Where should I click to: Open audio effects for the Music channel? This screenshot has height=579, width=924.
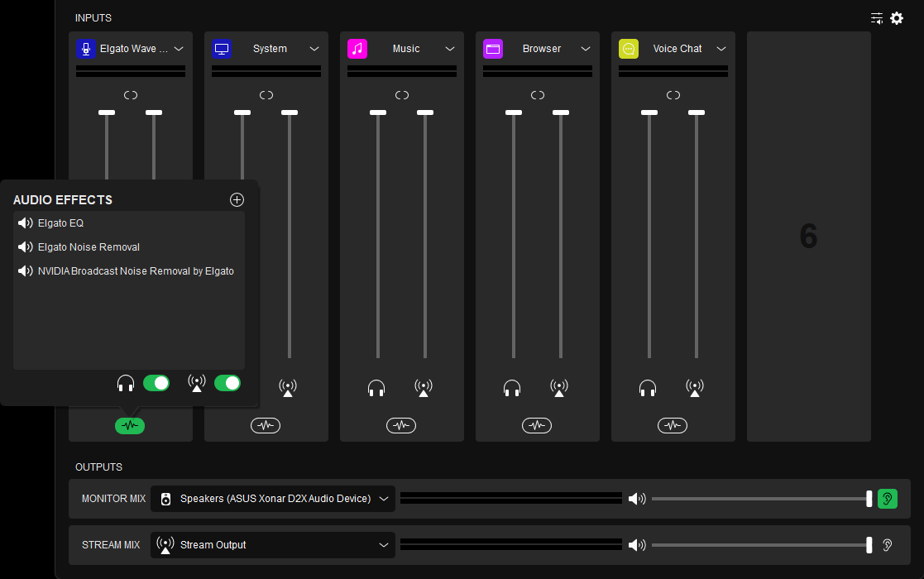[401, 425]
